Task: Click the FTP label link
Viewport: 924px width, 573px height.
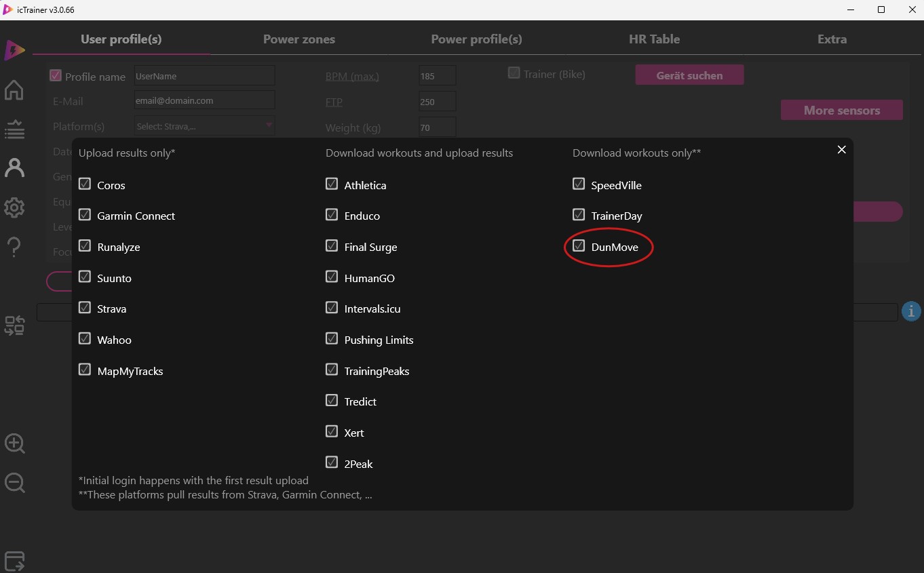Action: pos(334,102)
